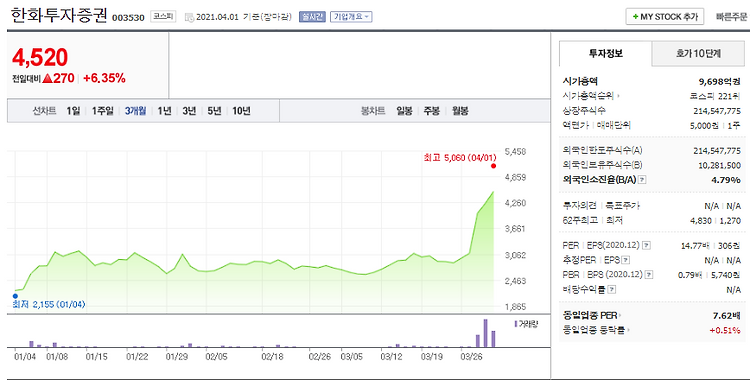
Task: Select the 5년 line chart period
Action: point(214,111)
